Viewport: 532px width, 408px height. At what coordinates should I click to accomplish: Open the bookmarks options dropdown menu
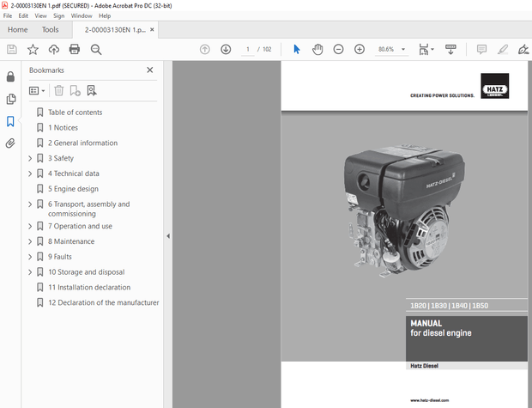37,91
